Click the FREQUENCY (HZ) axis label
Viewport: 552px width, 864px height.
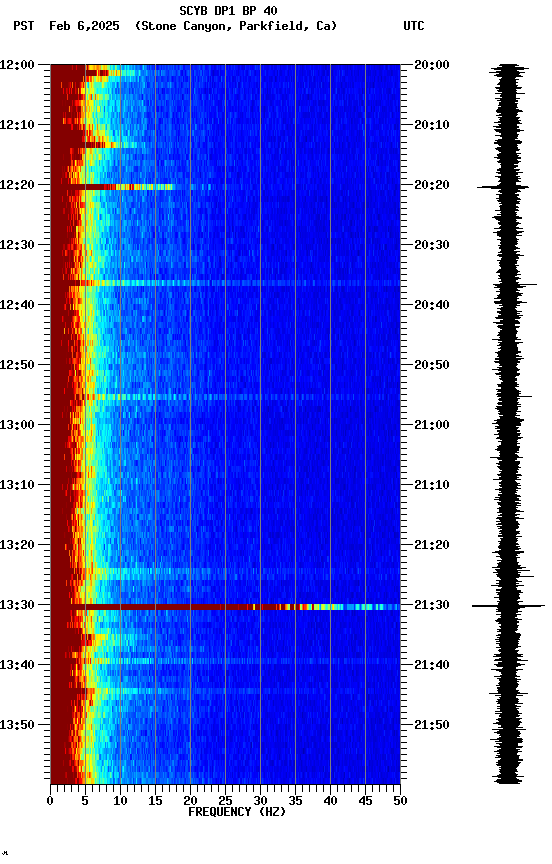[x=237, y=812]
